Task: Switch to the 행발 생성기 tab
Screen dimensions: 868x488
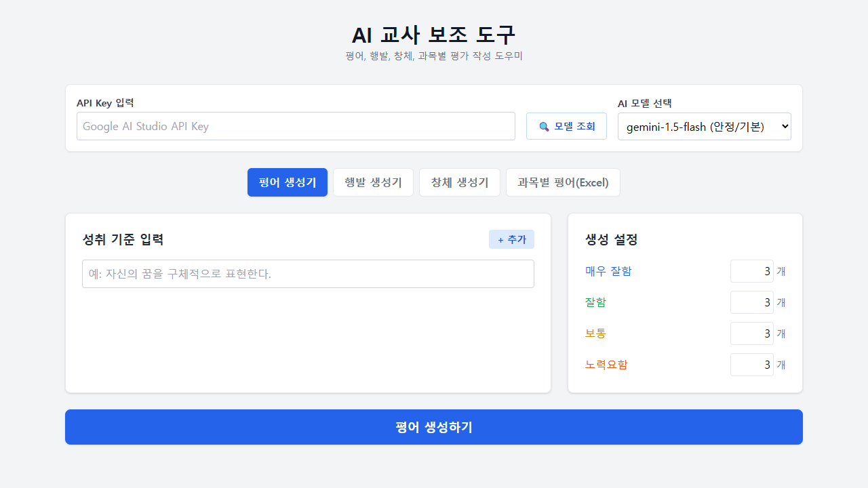Action: 373,182
